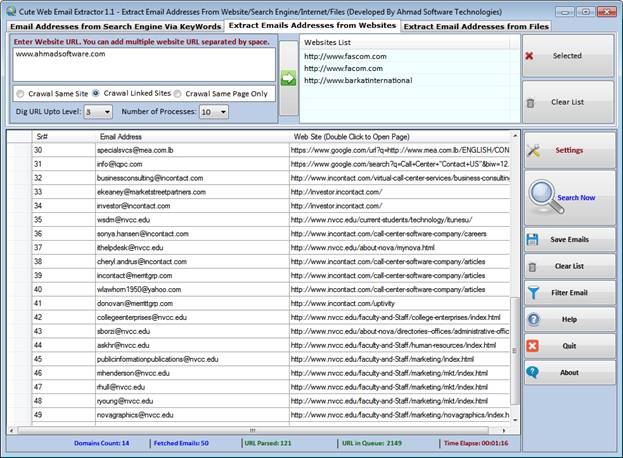623x458 pixels.
Task: Click the website URL input text box
Action: tap(144, 64)
